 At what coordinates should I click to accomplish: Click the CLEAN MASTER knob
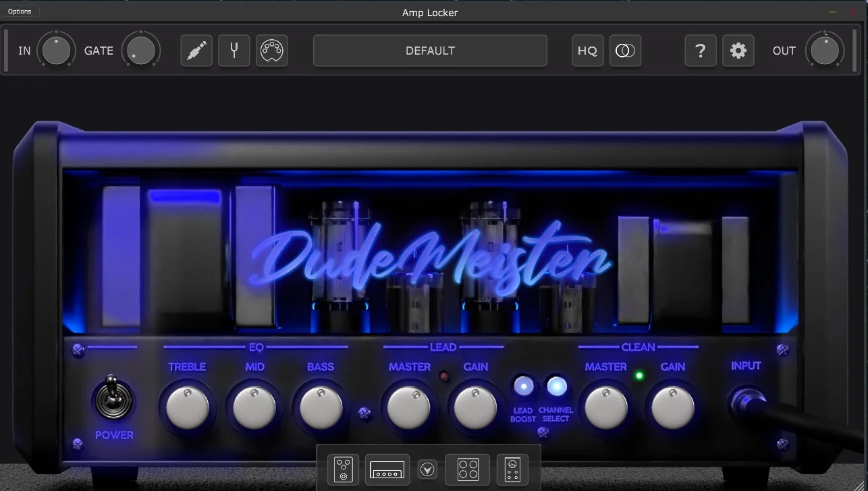point(606,408)
